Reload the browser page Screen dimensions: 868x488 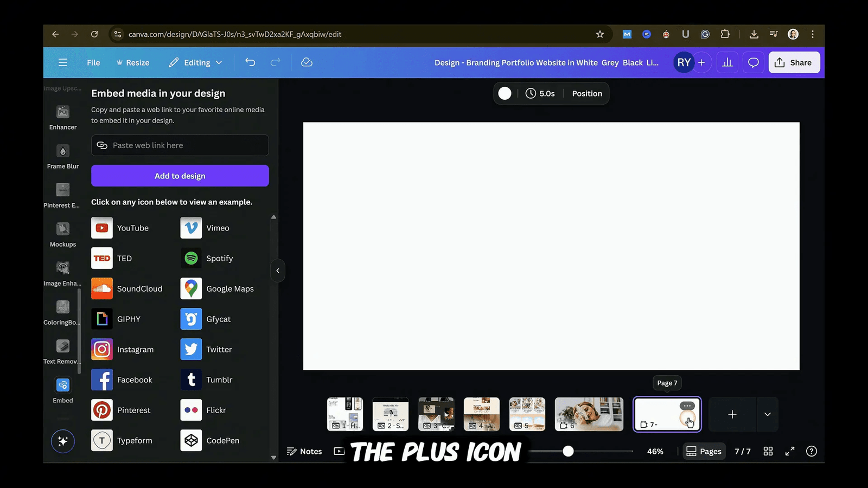click(x=94, y=34)
